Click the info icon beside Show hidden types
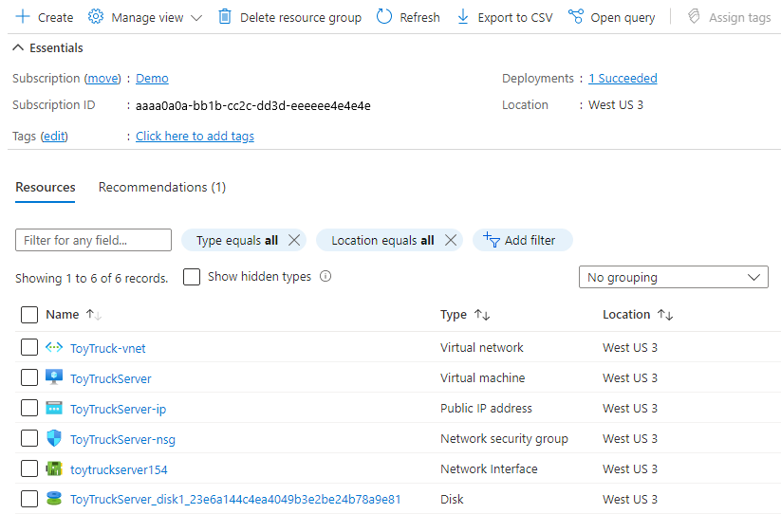The height and width of the screenshot is (532, 781). tap(325, 276)
